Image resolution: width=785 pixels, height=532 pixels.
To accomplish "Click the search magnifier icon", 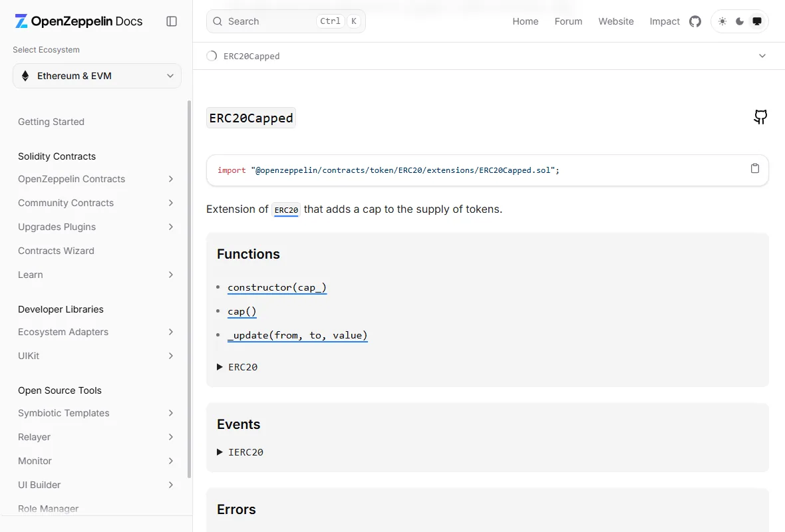I will (x=218, y=21).
